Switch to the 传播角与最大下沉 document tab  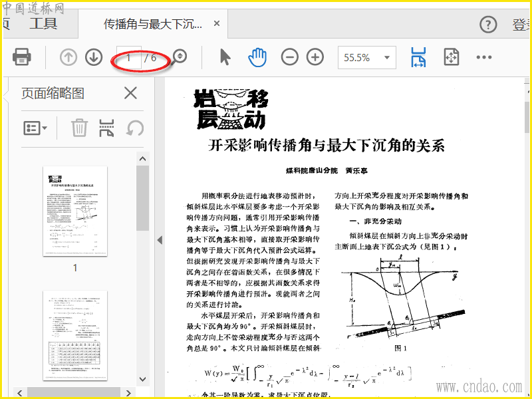(x=153, y=24)
